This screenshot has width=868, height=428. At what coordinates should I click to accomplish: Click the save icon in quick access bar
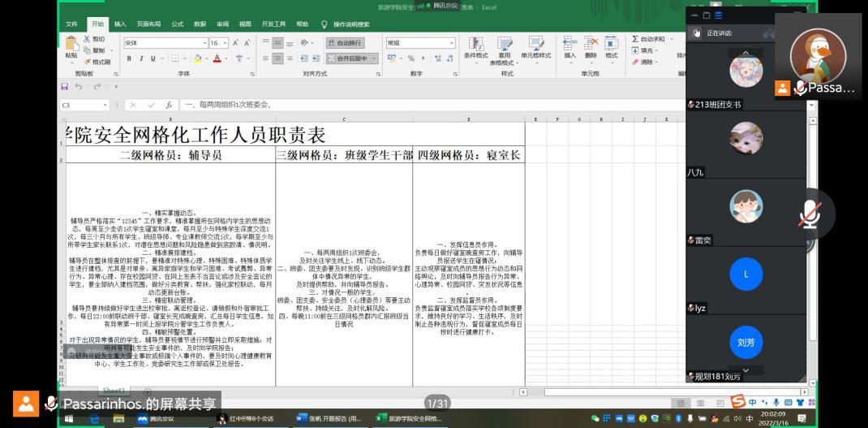pyautogui.click(x=65, y=86)
